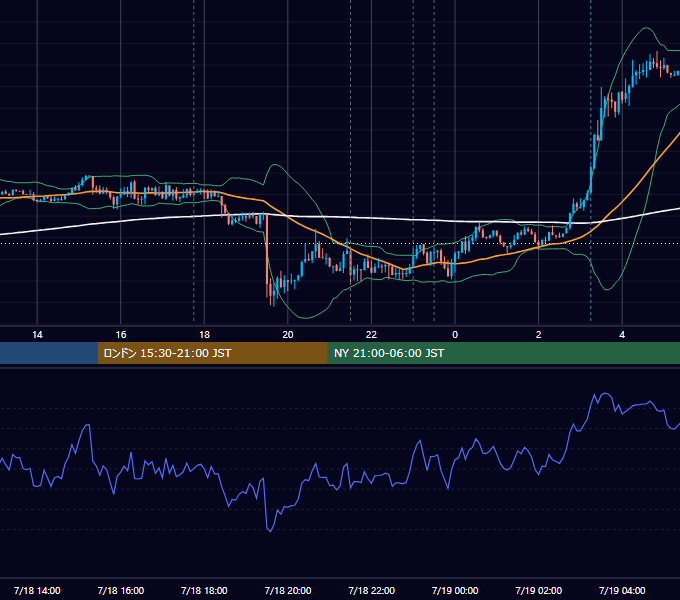The height and width of the screenshot is (600, 680).
Task: Select the 7/19 00:00 time label
Action: 455,590
